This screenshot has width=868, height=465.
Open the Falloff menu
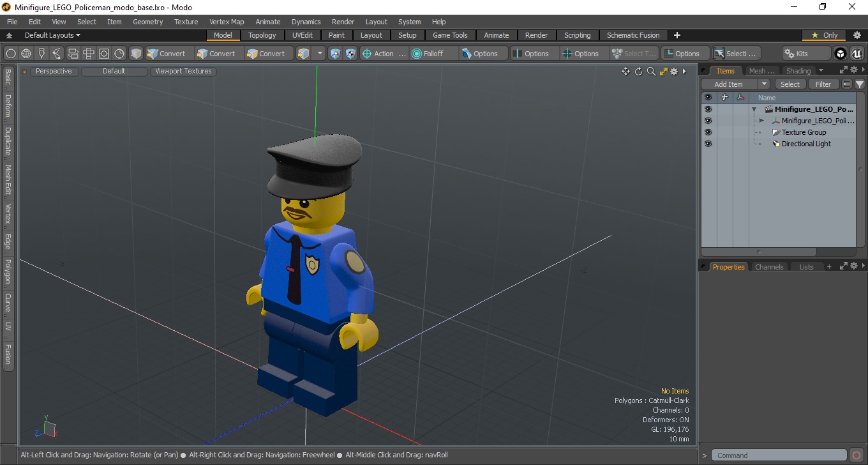click(x=434, y=54)
